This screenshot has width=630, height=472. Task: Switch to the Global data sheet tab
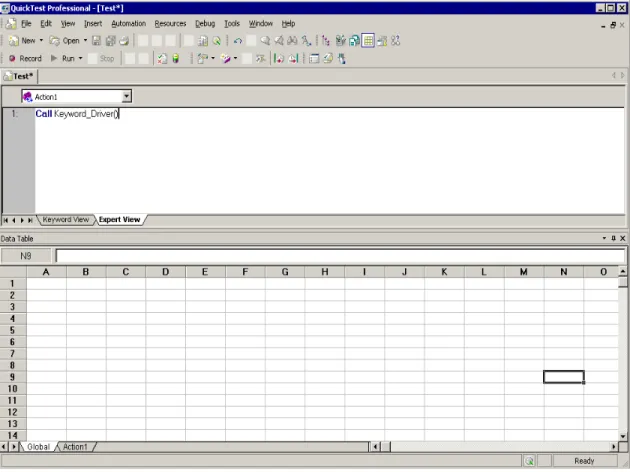point(39,447)
